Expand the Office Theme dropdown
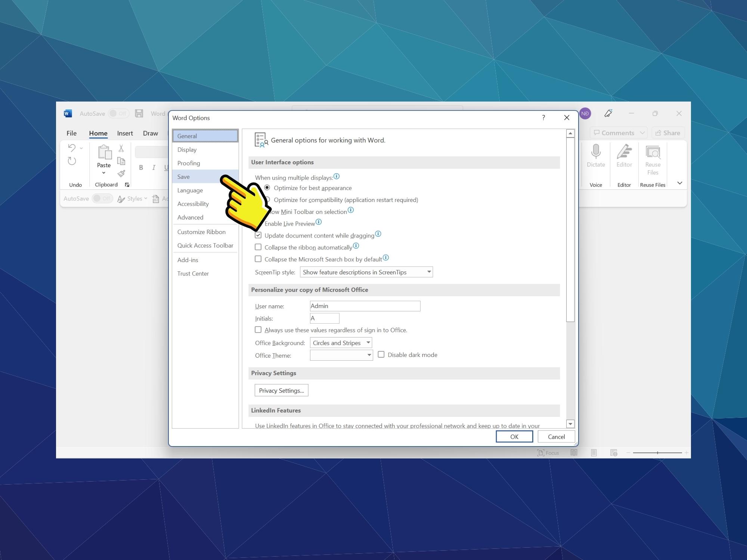The image size is (747, 560). (368, 355)
